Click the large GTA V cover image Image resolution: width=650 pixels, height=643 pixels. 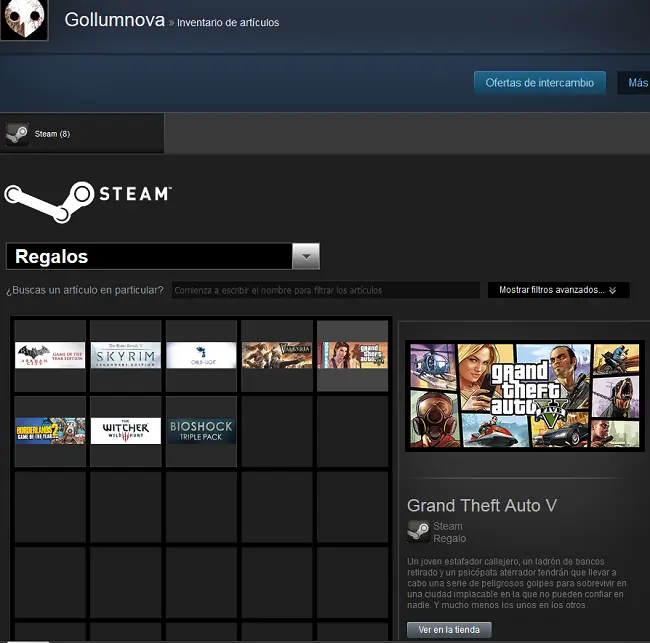[x=525, y=396]
